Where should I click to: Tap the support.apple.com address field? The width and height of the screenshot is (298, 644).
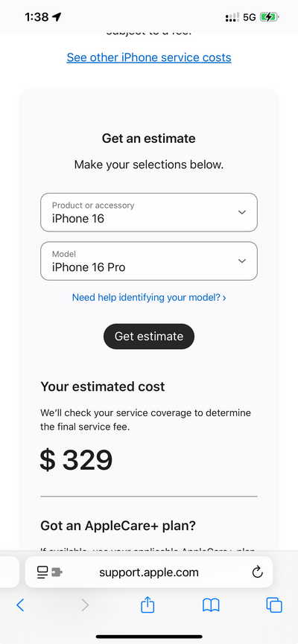pyautogui.click(x=149, y=572)
